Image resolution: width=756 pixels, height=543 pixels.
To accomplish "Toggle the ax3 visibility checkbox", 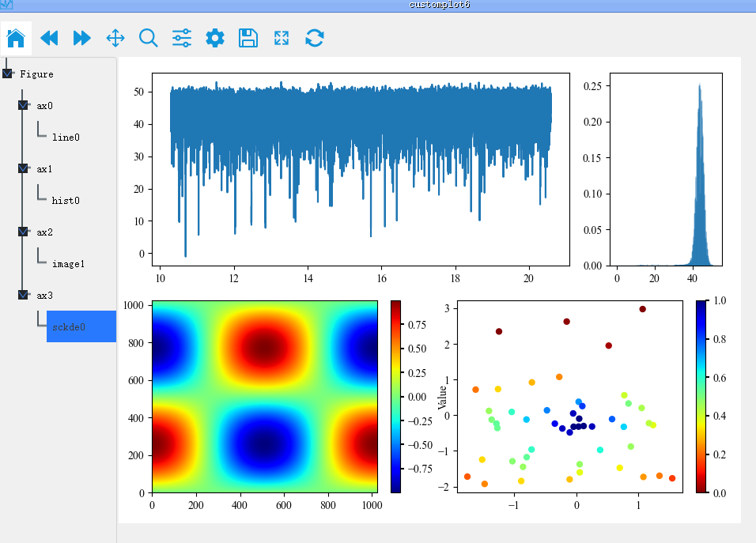I will tap(23, 295).
